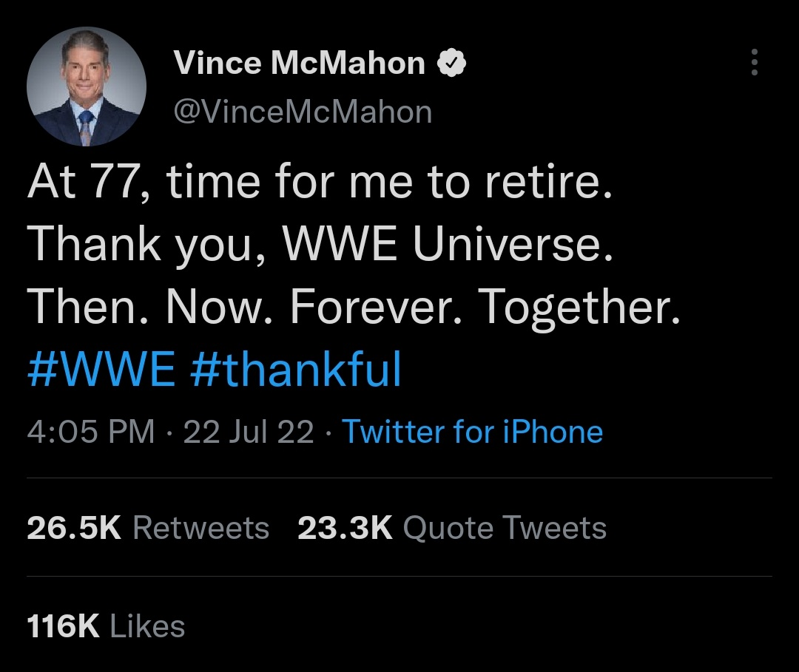Open the Twitter for iPhone source link
The height and width of the screenshot is (672, 799).
(x=472, y=432)
